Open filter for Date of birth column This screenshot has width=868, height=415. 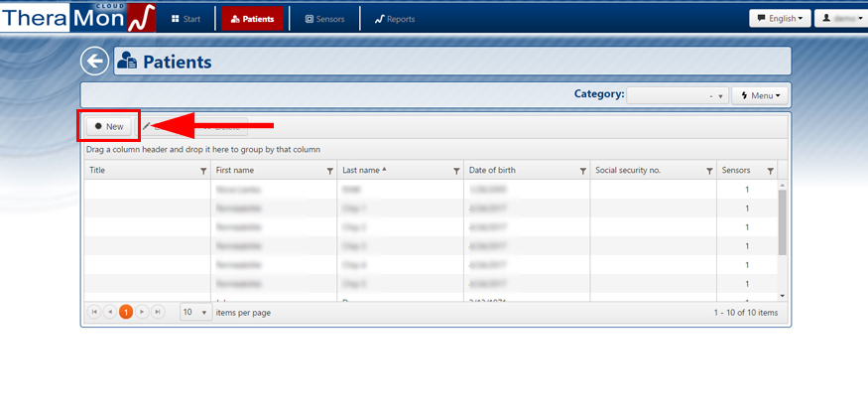point(582,171)
